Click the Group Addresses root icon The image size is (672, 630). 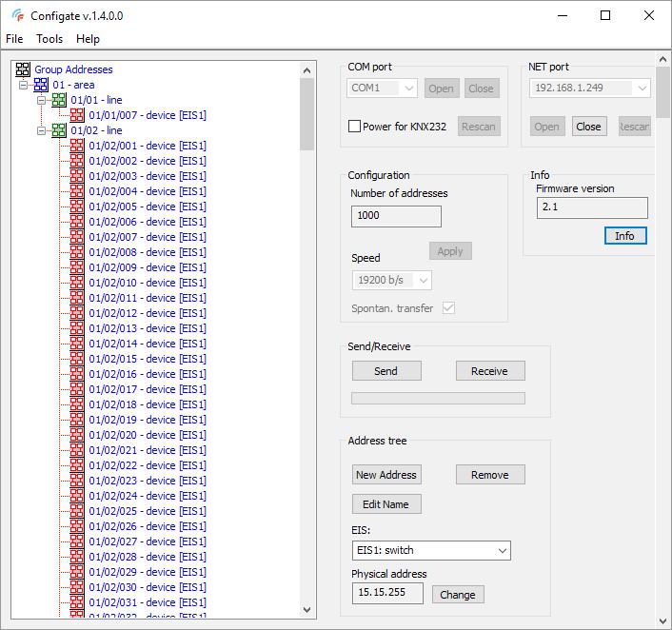click(x=23, y=69)
